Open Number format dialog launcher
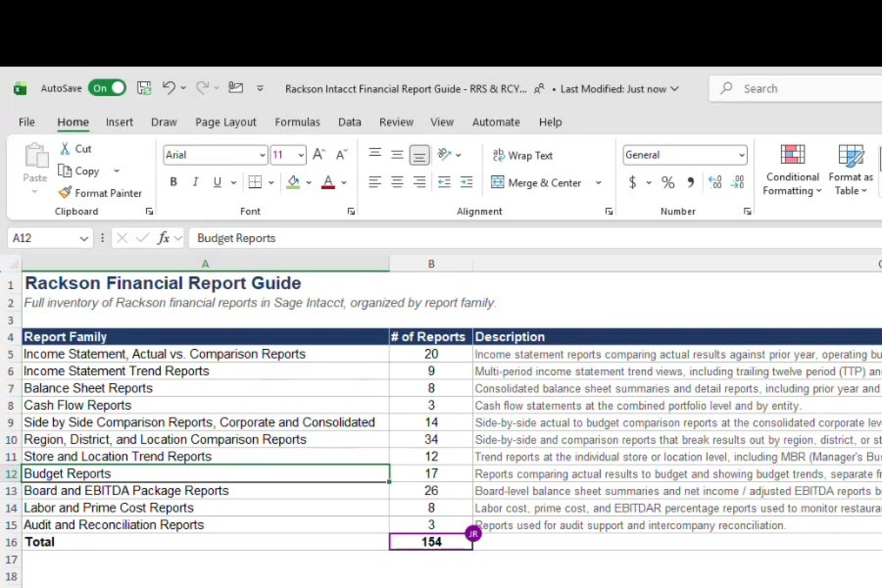This screenshot has width=882, height=588. (x=747, y=212)
